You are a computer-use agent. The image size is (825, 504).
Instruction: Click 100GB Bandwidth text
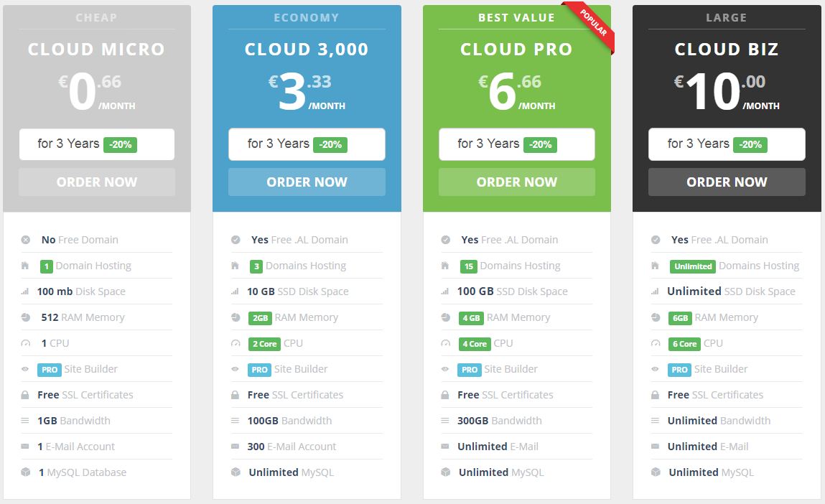[x=289, y=421]
